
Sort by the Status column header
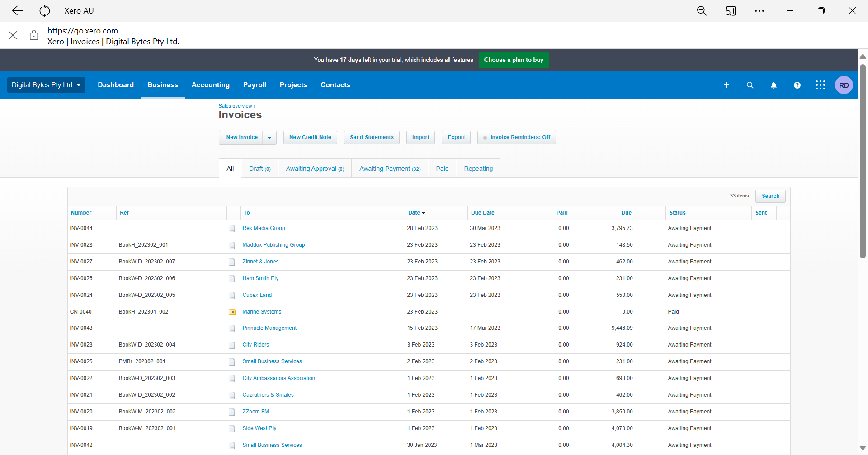click(677, 213)
